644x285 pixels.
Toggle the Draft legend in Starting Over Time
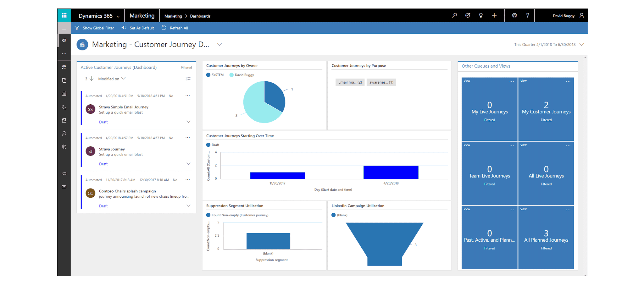(x=213, y=145)
